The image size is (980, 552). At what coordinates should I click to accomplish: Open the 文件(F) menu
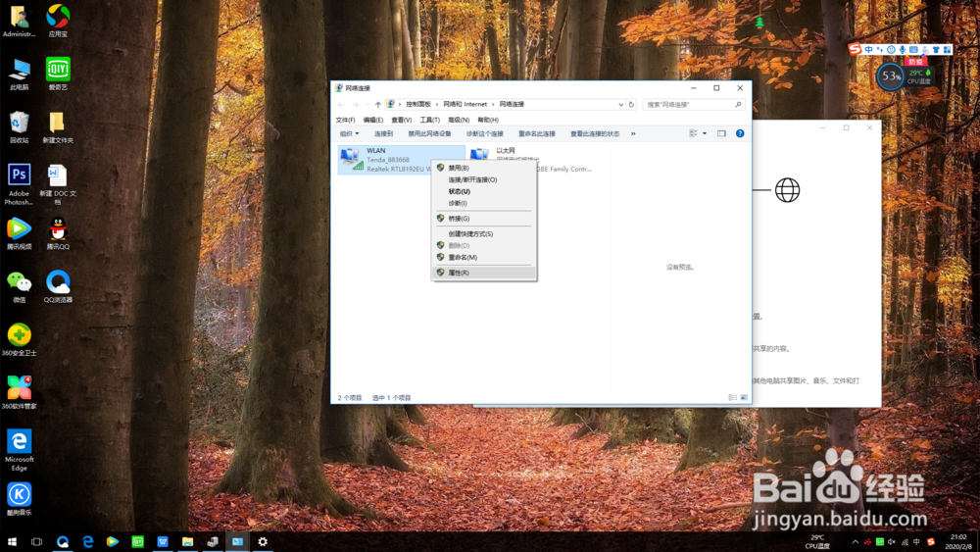[345, 120]
